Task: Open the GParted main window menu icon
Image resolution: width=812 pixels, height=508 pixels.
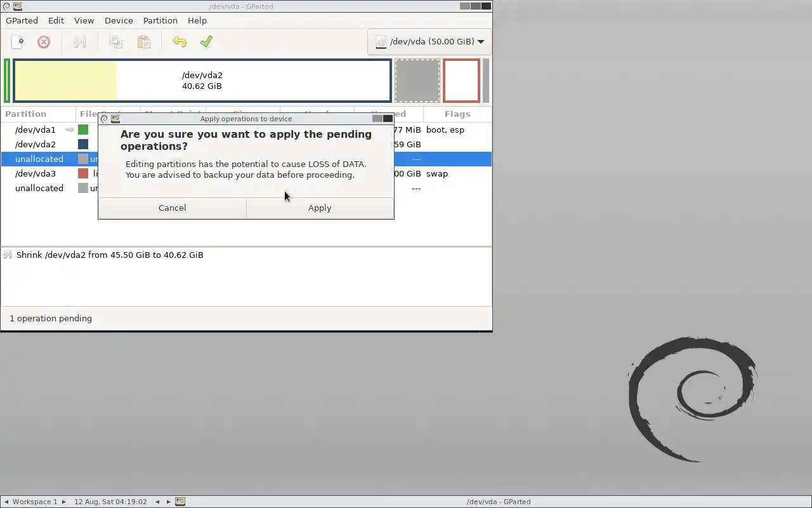Action: pyautogui.click(x=6, y=6)
